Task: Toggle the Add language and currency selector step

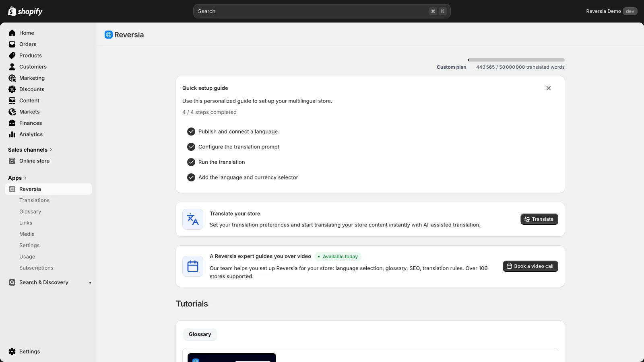Action: click(x=191, y=177)
